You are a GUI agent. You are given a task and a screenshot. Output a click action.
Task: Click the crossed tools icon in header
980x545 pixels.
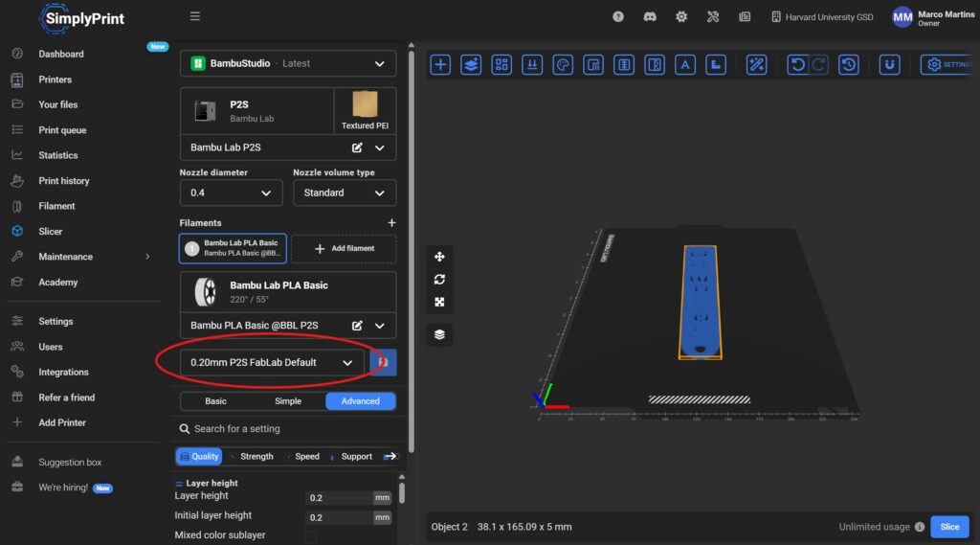pos(713,17)
